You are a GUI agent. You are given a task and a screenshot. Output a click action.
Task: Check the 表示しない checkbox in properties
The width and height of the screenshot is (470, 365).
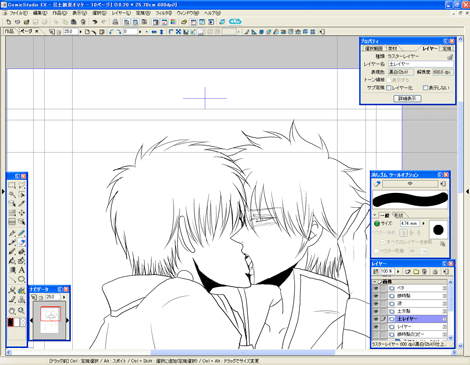[425, 88]
